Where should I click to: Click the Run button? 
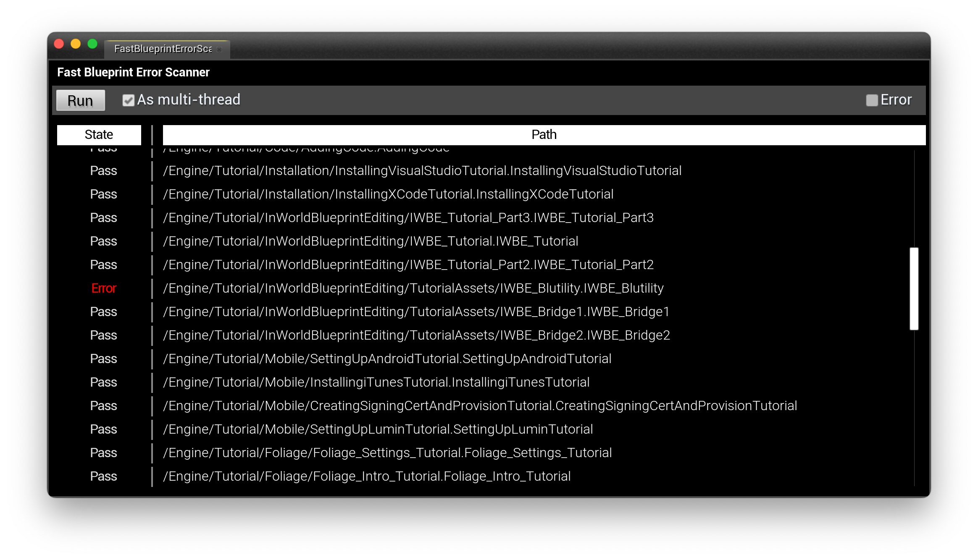(x=80, y=101)
